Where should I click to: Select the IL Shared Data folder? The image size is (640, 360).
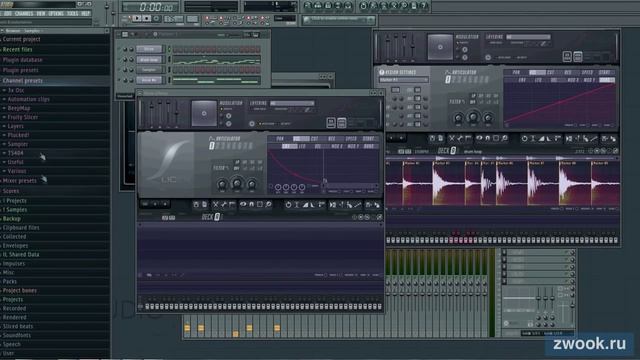click(21, 255)
